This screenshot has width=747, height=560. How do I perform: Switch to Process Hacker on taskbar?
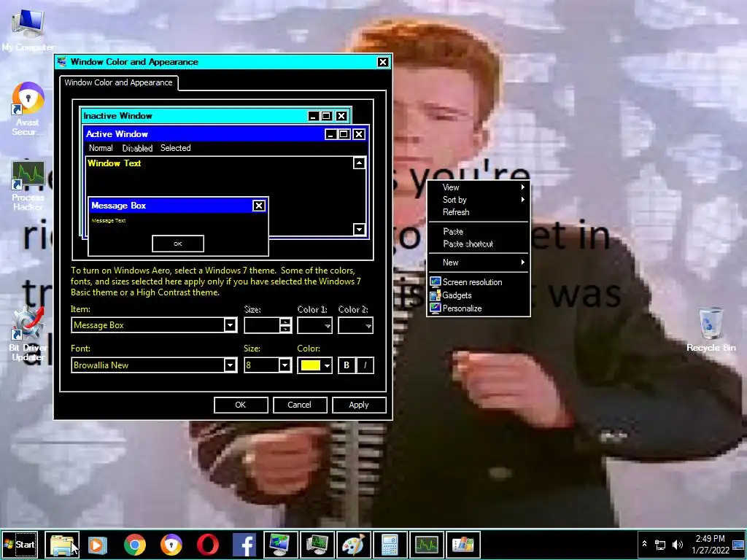427,544
